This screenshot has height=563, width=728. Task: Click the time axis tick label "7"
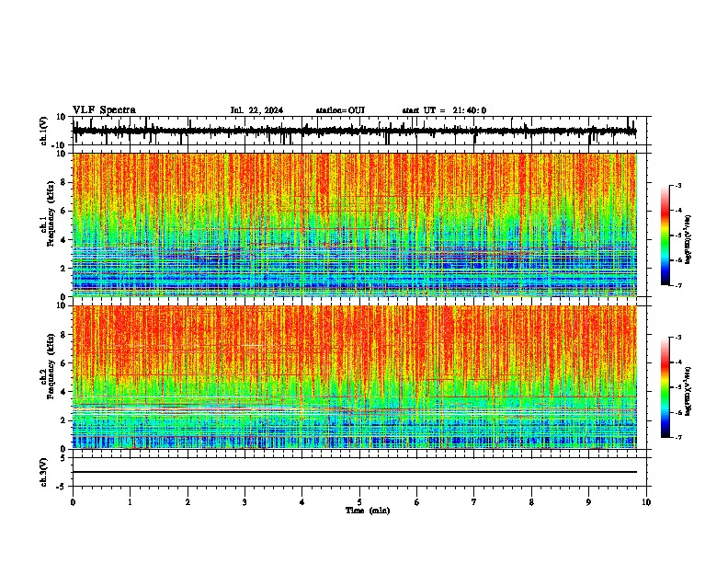coord(474,502)
